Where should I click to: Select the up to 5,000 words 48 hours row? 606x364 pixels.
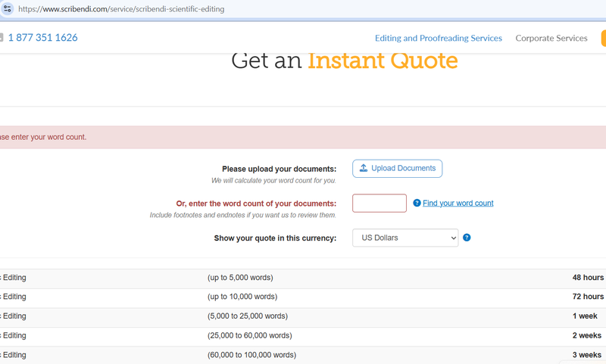pos(303,278)
